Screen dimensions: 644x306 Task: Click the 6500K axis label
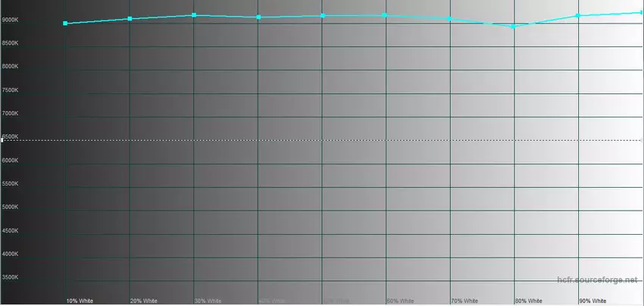tap(11, 136)
